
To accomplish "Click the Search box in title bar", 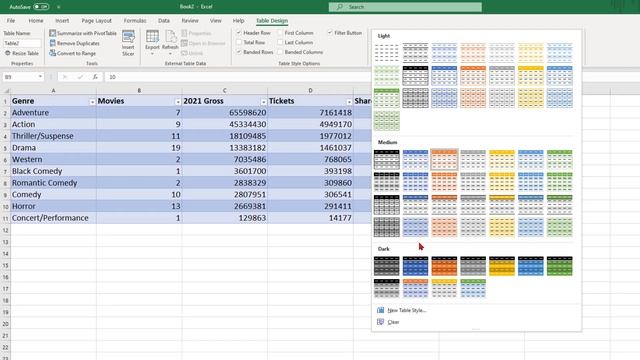I will click(405, 7).
